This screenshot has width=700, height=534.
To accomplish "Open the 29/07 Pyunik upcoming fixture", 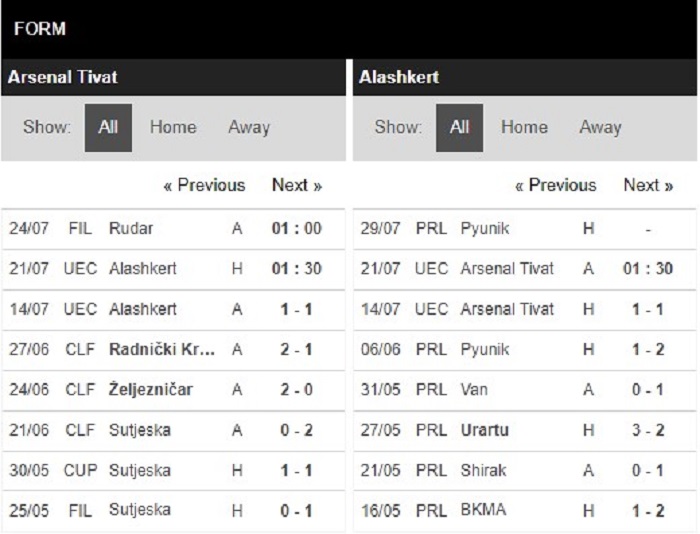I will point(525,229).
